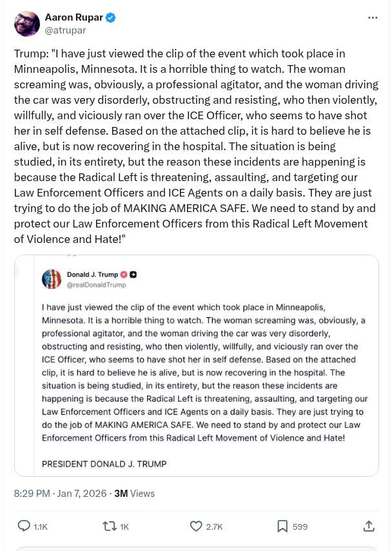
Task: Open the 8:29 PM · Jan 7, 2026 timestamp
Action: point(59,494)
